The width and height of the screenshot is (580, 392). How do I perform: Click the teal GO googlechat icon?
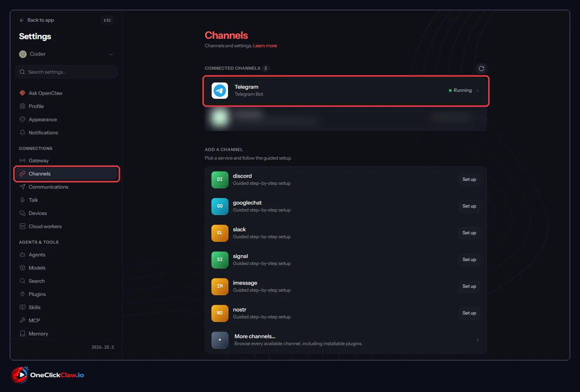[220, 206]
